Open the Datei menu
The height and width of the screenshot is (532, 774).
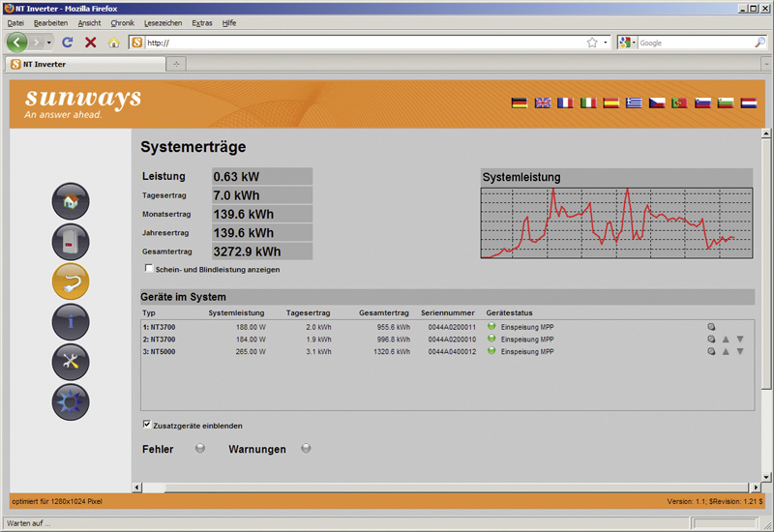point(15,22)
